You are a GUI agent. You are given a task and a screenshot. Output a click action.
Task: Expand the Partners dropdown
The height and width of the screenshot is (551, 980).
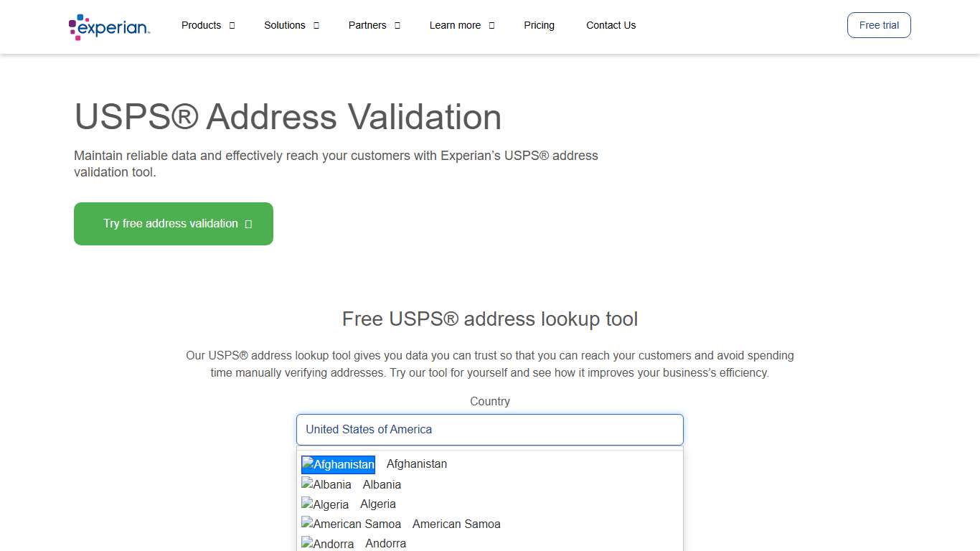coord(374,25)
